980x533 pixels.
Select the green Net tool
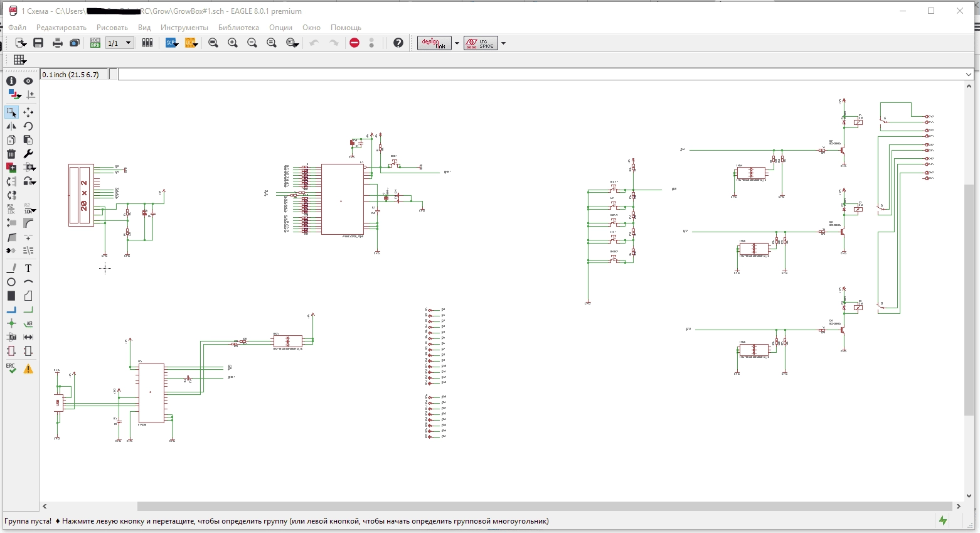[x=28, y=310]
